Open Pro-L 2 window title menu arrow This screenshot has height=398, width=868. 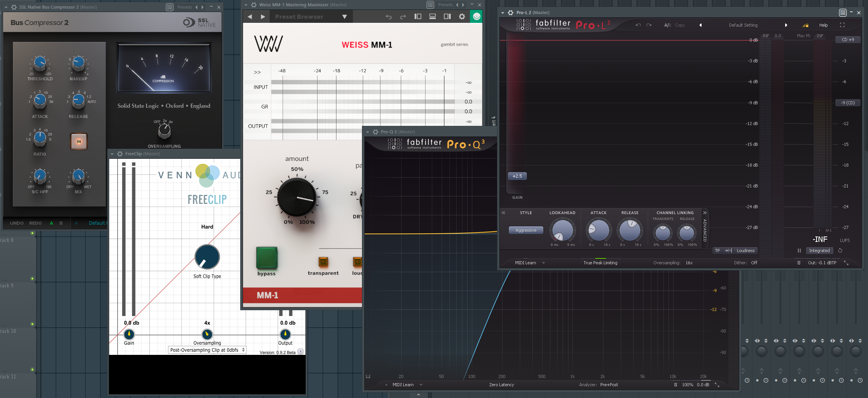click(x=503, y=13)
